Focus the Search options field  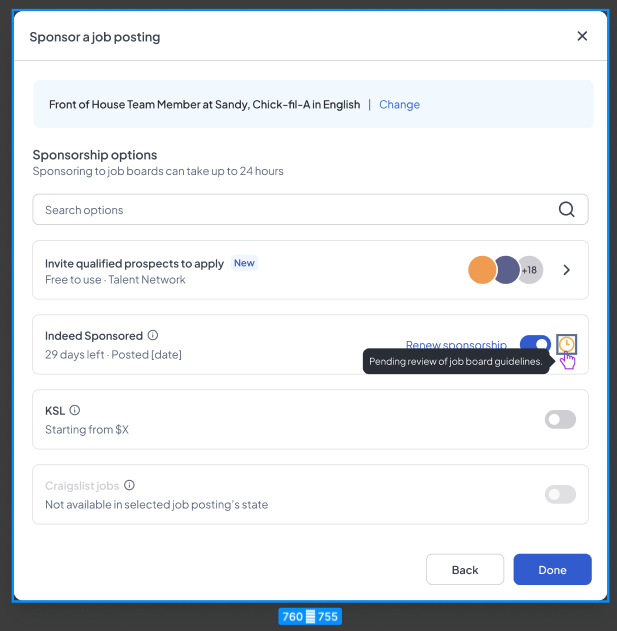pos(290,210)
